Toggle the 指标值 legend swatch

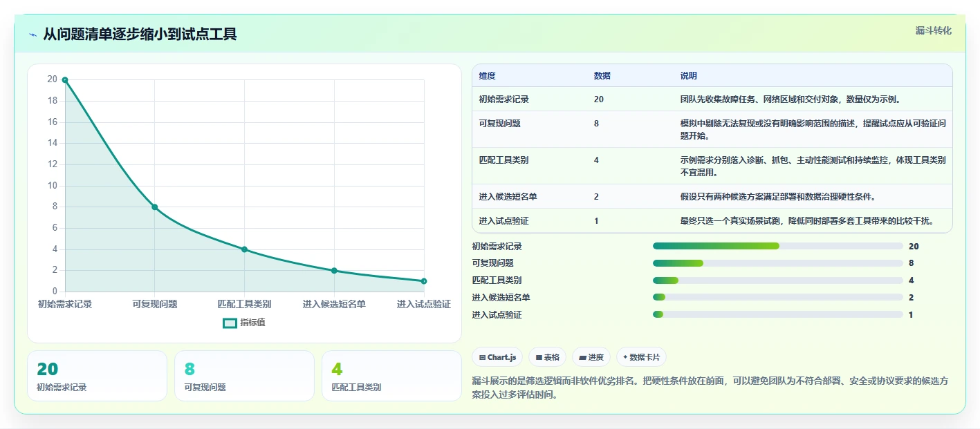[230, 323]
